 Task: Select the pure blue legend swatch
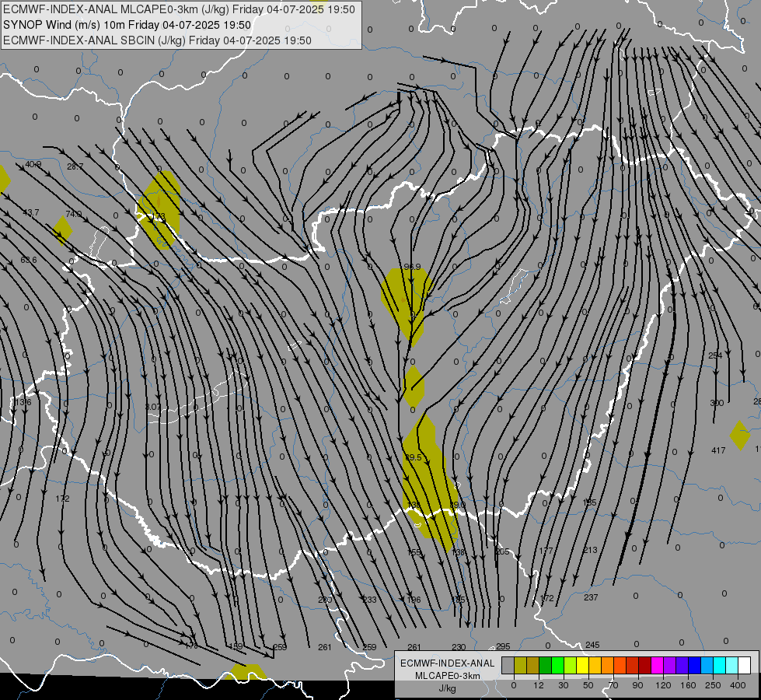coord(694,666)
